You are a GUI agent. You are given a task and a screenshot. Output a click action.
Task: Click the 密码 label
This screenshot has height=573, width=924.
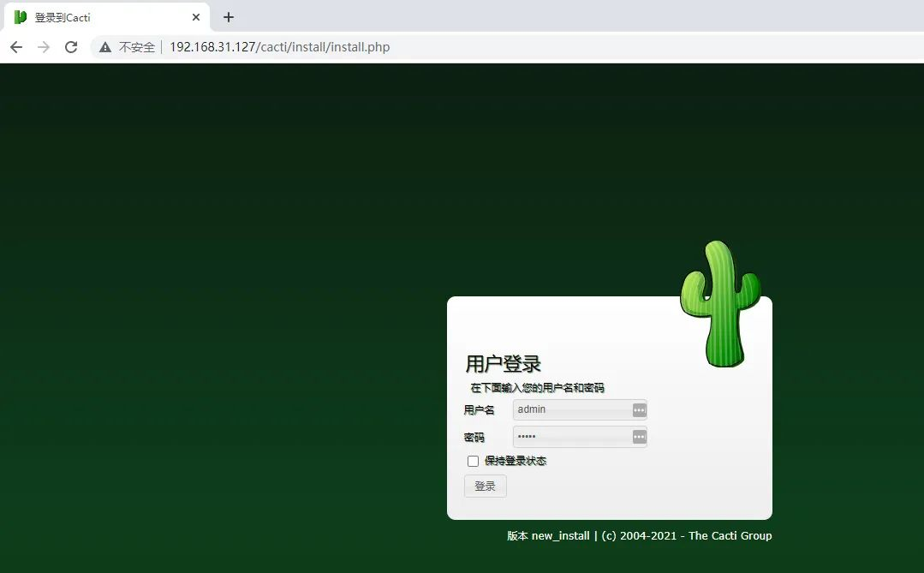point(474,438)
